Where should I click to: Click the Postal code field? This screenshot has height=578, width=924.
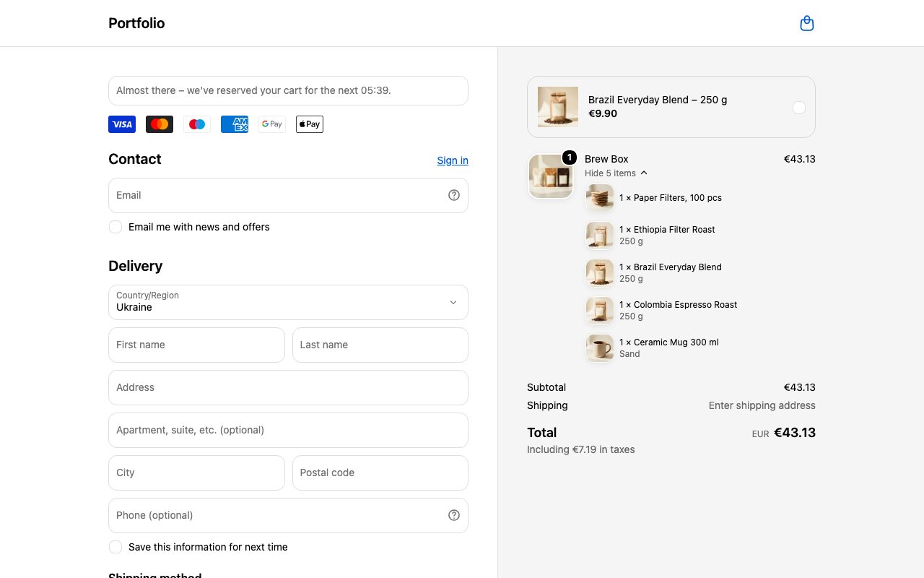coord(380,473)
